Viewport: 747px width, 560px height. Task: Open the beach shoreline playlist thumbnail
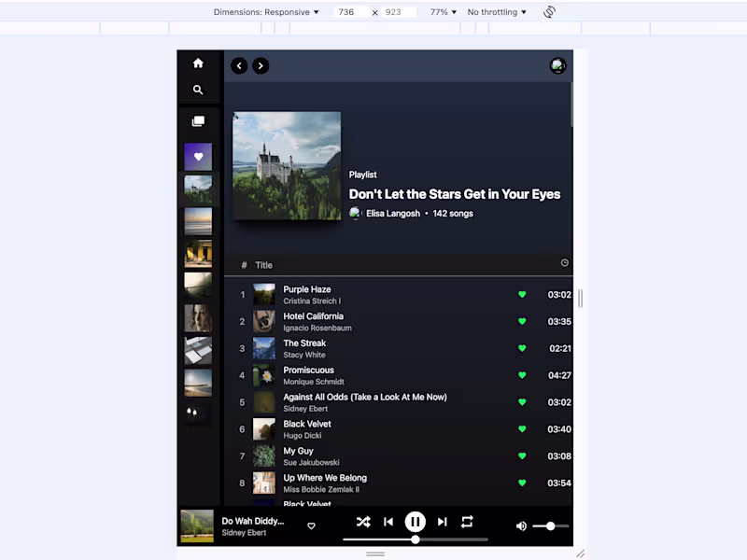(x=198, y=383)
